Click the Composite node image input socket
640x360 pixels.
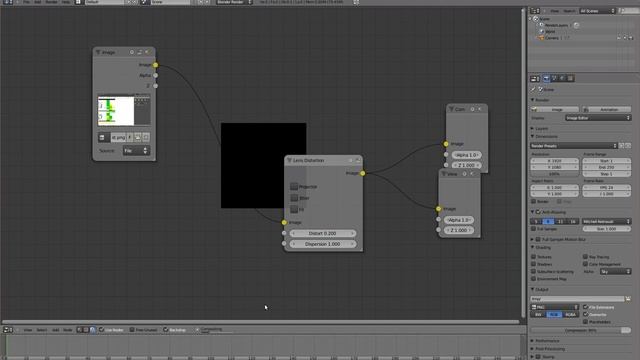tap(446, 144)
